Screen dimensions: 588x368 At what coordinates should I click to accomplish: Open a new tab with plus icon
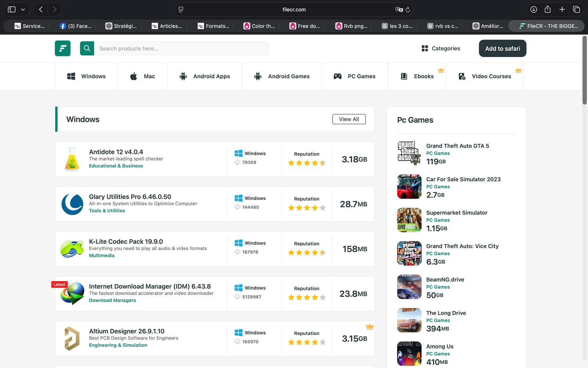562,10
